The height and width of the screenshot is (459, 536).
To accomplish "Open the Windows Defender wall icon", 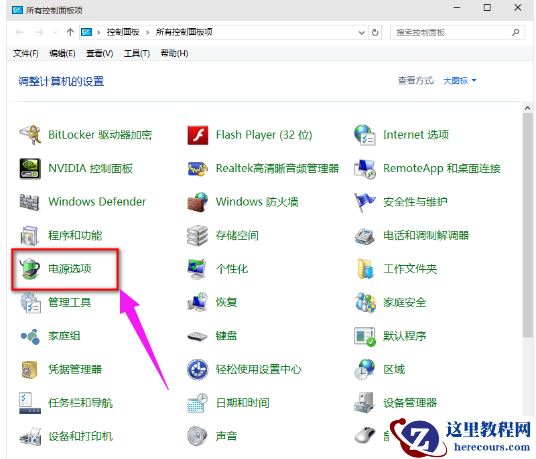I will point(30,202).
